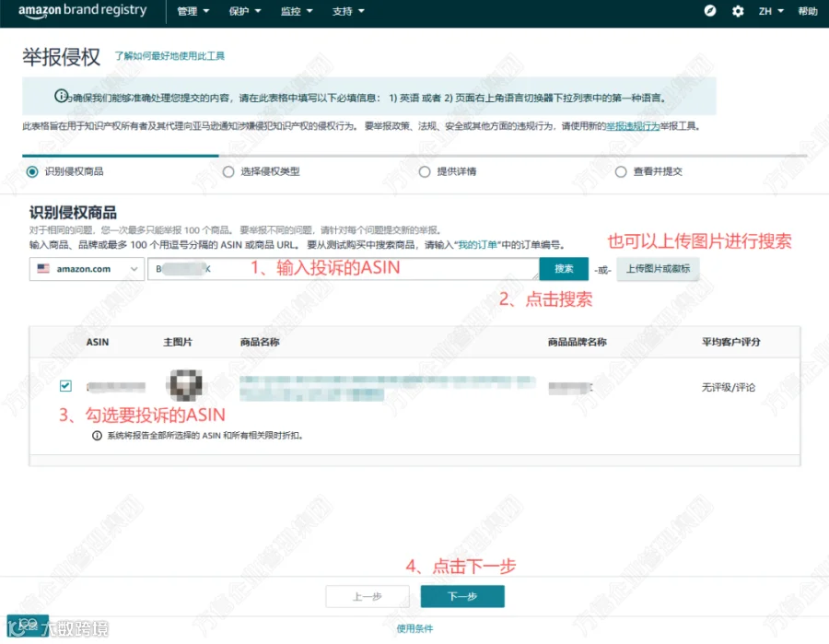Toggle the checkbox for the listed ASIN
This screenshot has height=644, width=829.
click(65, 385)
